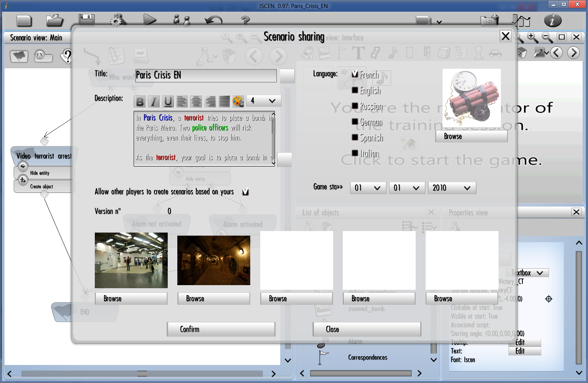Open help with the question mark toolbar icon
Image resolution: width=588 pixels, height=383 pixels.
(x=245, y=20)
